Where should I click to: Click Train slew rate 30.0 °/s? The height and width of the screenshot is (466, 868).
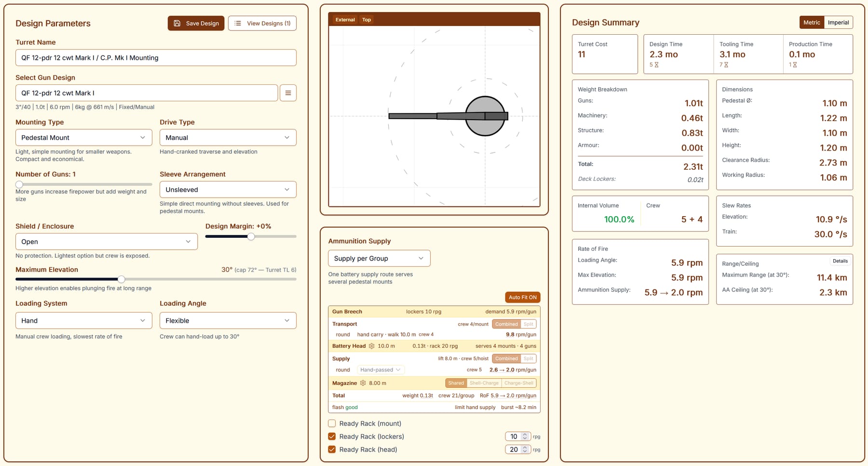(830, 234)
